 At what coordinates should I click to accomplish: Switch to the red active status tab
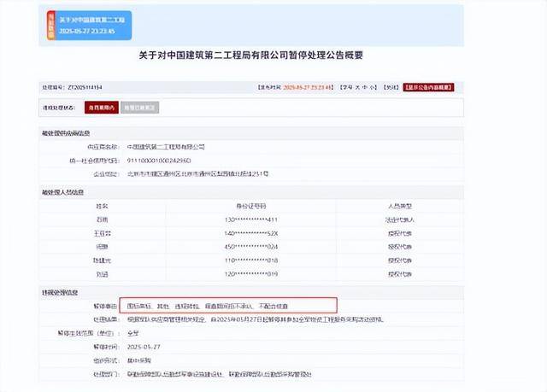point(102,108)
